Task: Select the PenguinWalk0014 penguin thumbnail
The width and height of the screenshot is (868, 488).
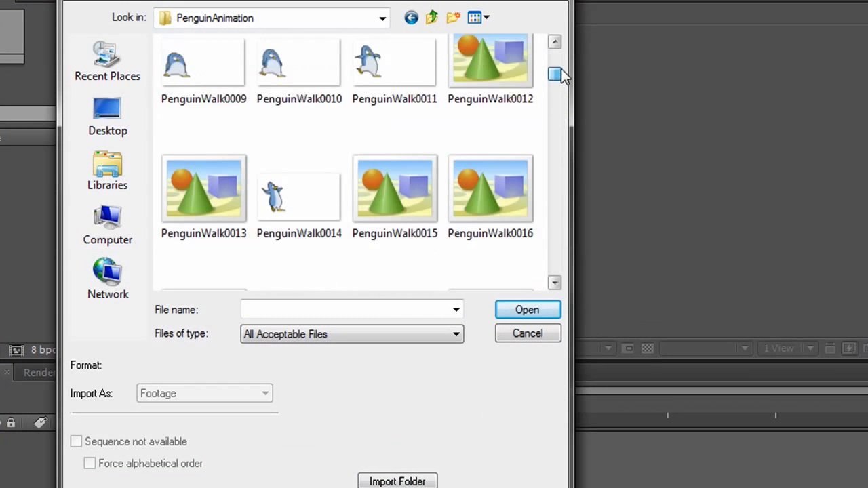Action: tap(299, 197)
